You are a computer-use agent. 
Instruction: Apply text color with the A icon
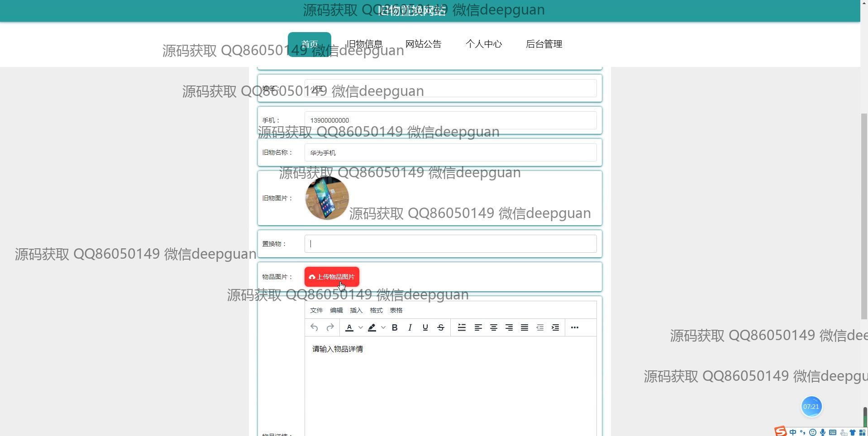click(349, 327)
